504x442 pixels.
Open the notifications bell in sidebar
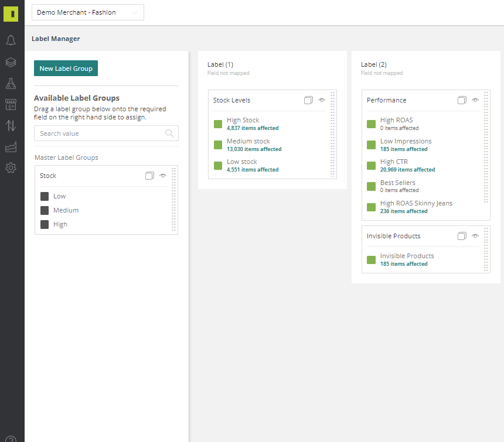pos(11,40)
